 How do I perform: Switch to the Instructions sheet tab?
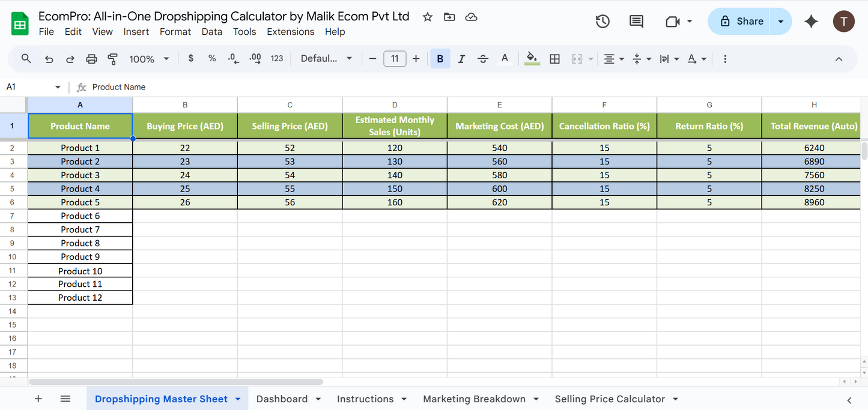pos(365,399)
